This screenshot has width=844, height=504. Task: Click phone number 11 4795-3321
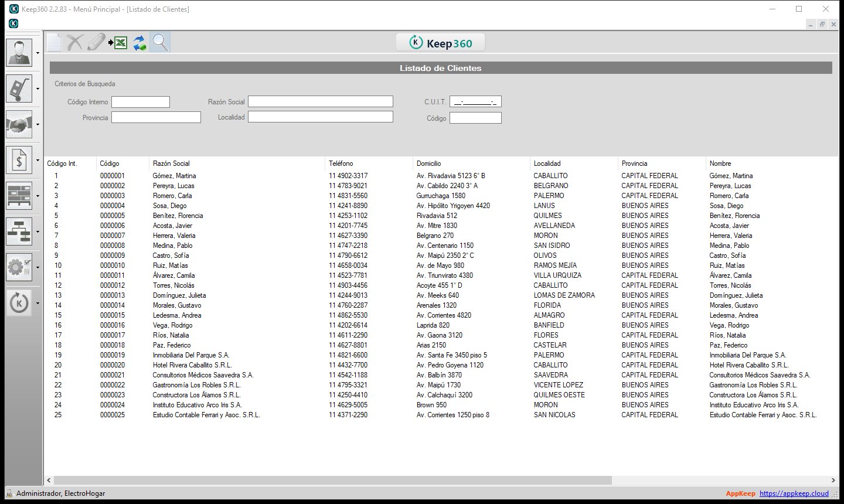(348, 385)
